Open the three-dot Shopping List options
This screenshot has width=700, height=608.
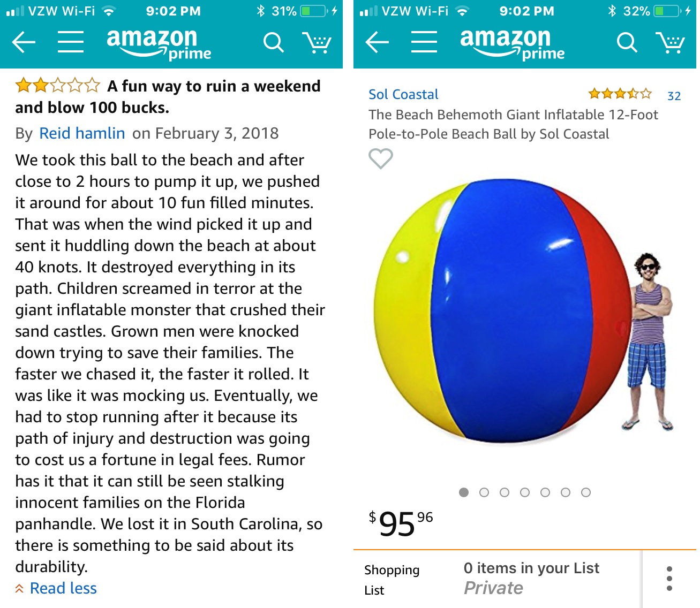669,579
